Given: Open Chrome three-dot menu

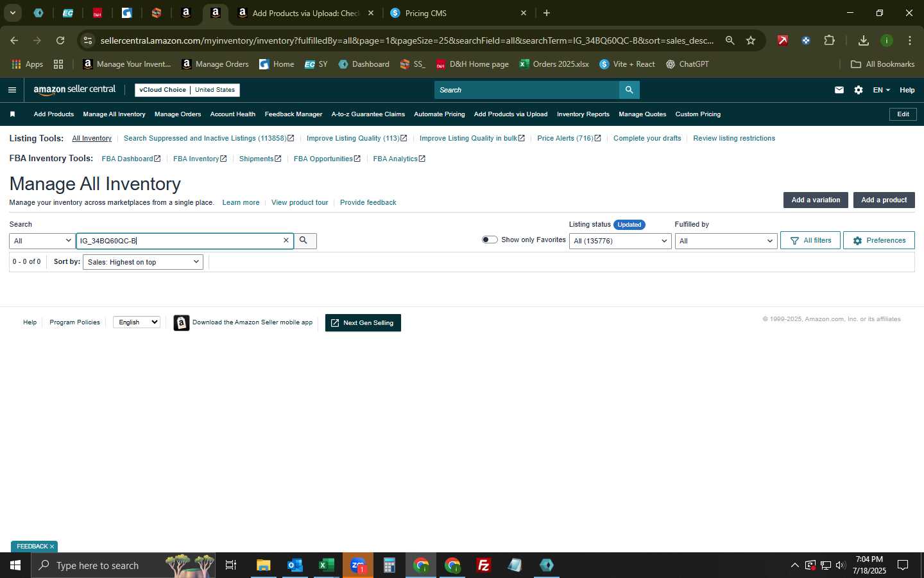Looking at the screenshot, I should click(x=910, y=40).
